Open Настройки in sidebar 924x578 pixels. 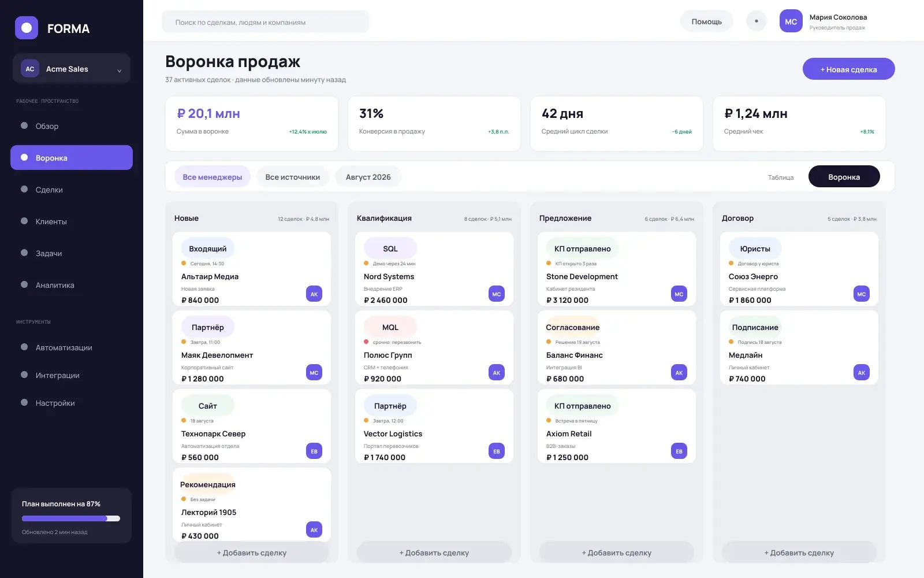72,403
